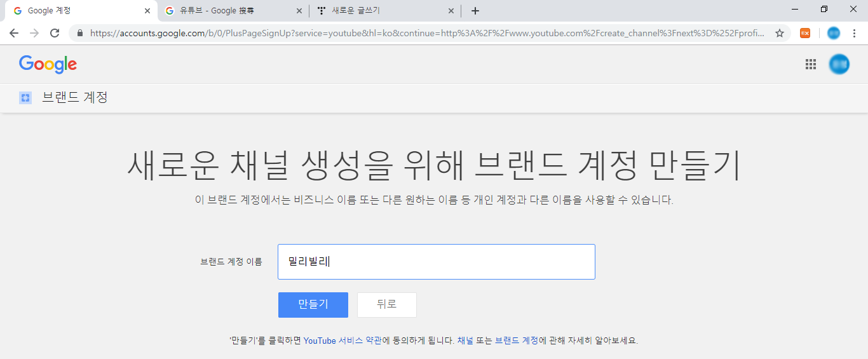Open YouTube 서비스 약관 link
Viewport: 868px width, 359px height.
tap(342, 341)
